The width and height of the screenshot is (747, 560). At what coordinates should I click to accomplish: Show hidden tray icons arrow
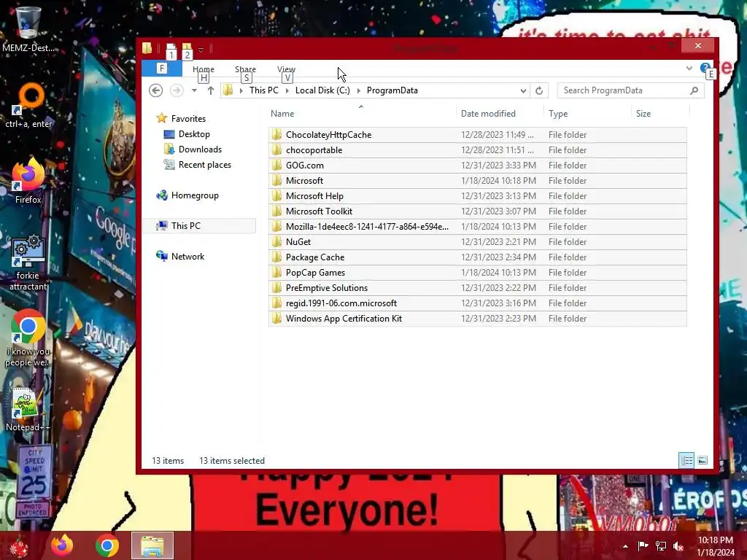tap(625, 546)
